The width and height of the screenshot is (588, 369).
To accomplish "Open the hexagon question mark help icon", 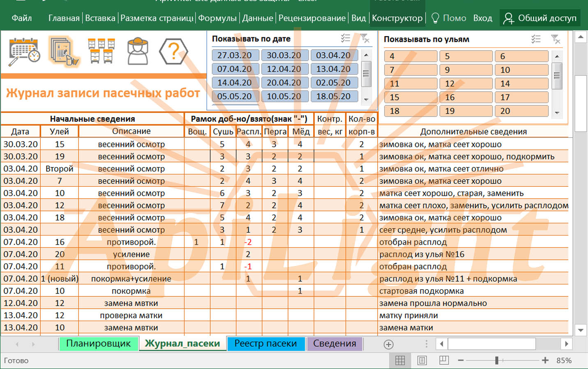I will point(173,51).
